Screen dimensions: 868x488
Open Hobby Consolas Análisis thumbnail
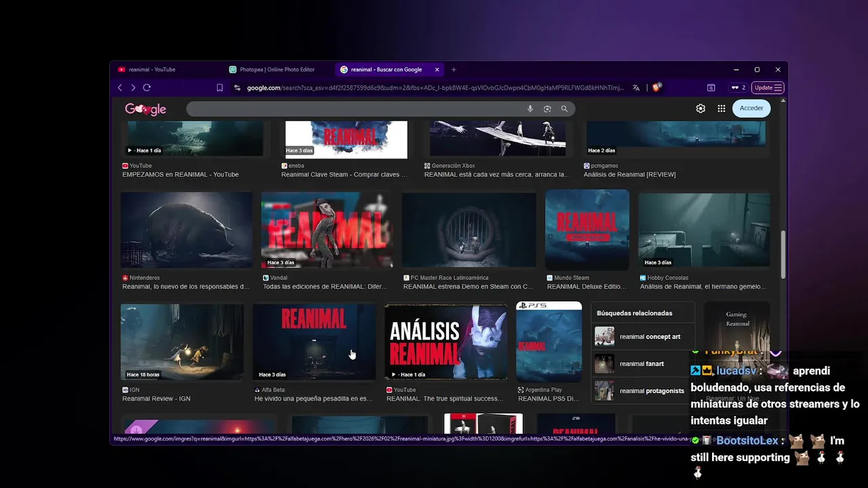pyautogui.click(x=704, y=230)
